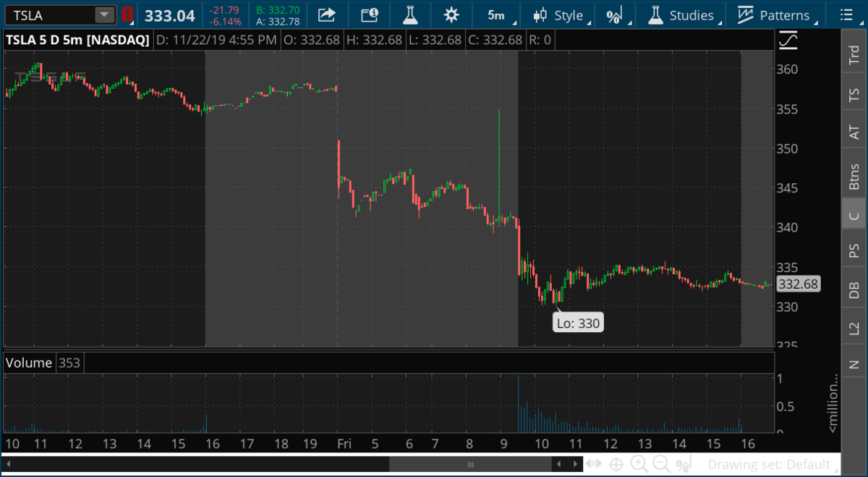Click the 360 price axis label
This screenshot has width=868, height=477.
pyautogui.click(x=786, y=69)
